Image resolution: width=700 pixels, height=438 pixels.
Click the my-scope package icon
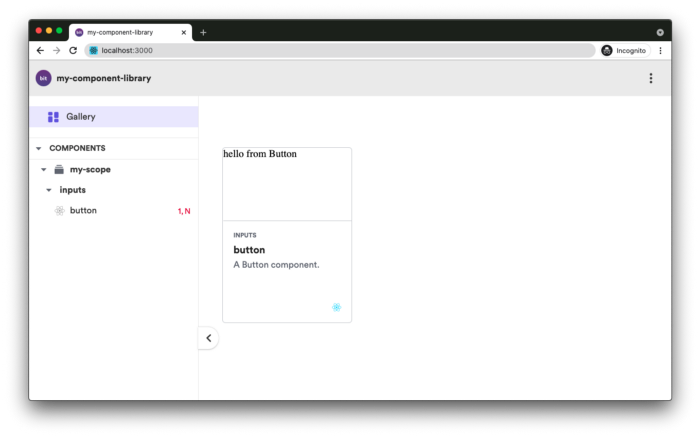coord(59,169)
